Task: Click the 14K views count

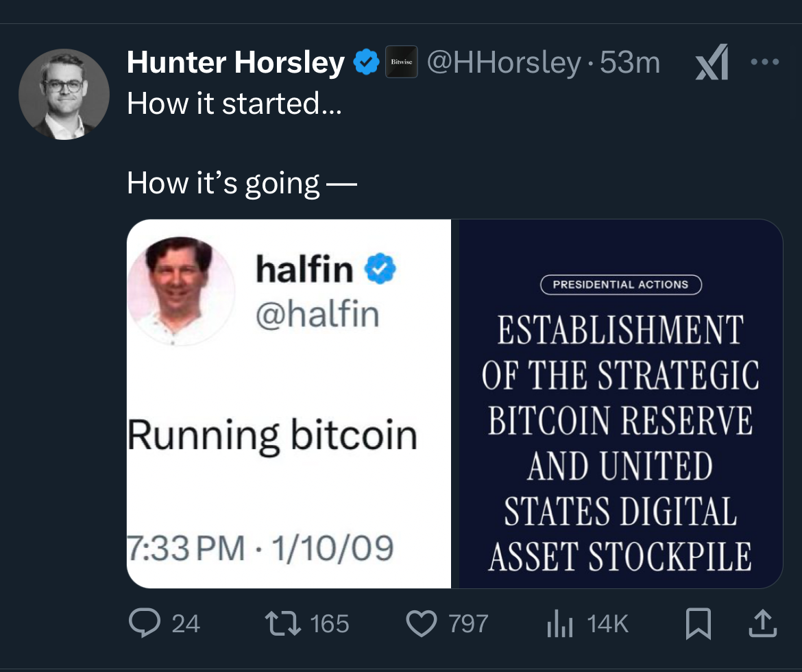Action: point(607,623)
